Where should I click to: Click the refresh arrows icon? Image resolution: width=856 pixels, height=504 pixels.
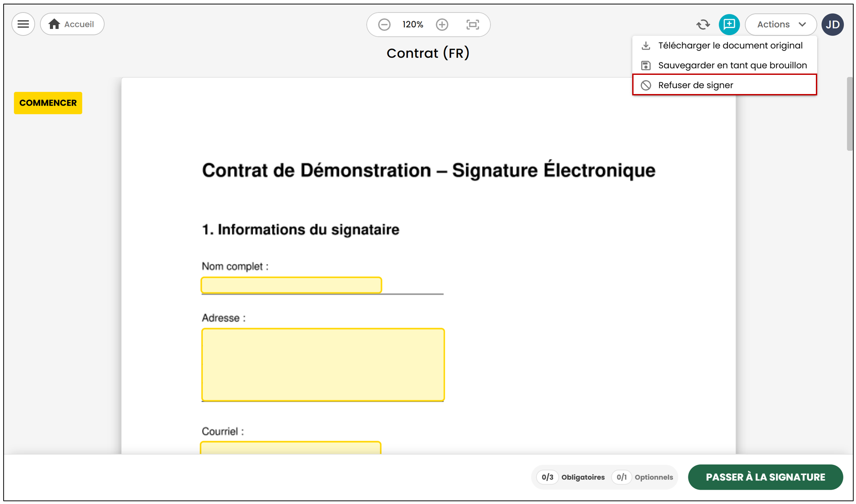pyautogui.click(x=703, y=25)
